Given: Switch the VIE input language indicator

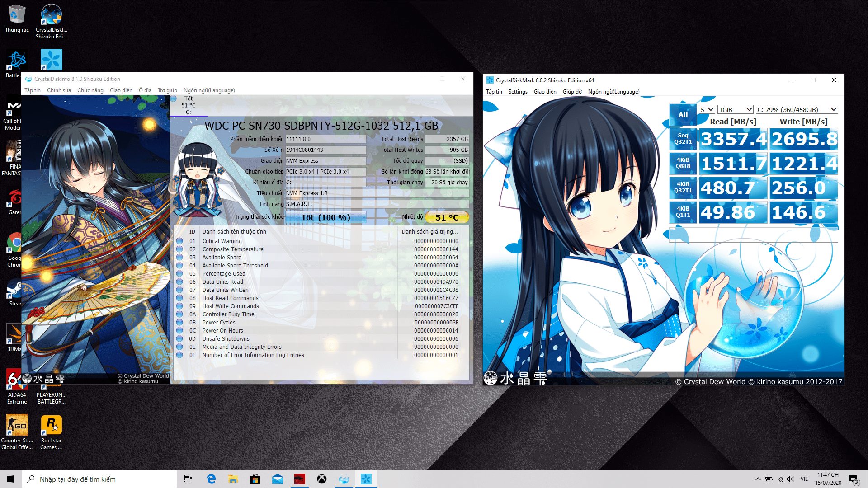Looking at the screenshot, I should click(x=804, y=479).
